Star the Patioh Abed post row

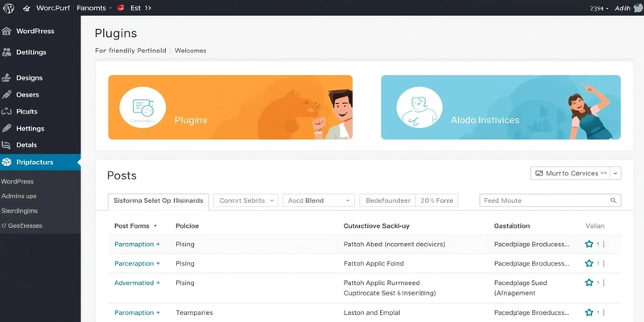tap(589, 244)
